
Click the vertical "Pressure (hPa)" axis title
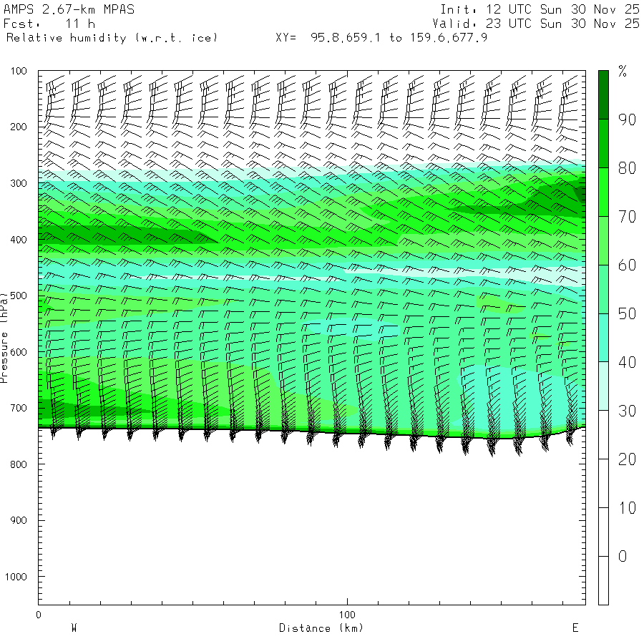coord(4,338)
